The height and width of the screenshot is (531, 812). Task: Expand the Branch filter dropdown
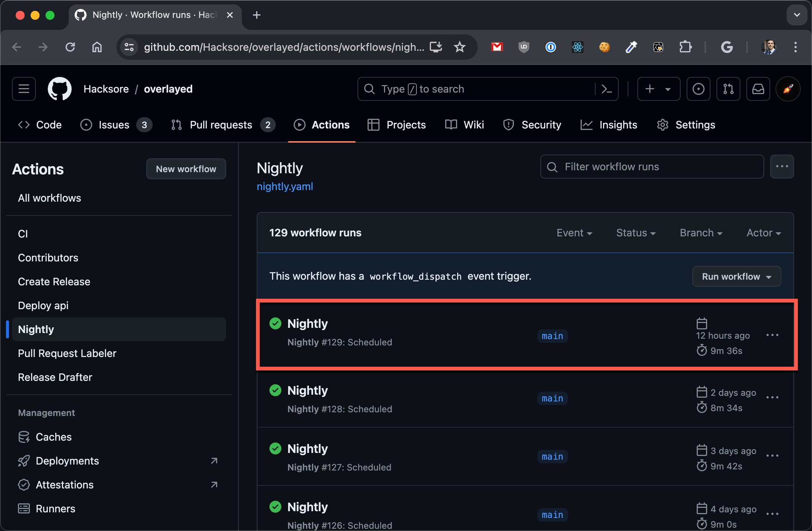point(701,233)
